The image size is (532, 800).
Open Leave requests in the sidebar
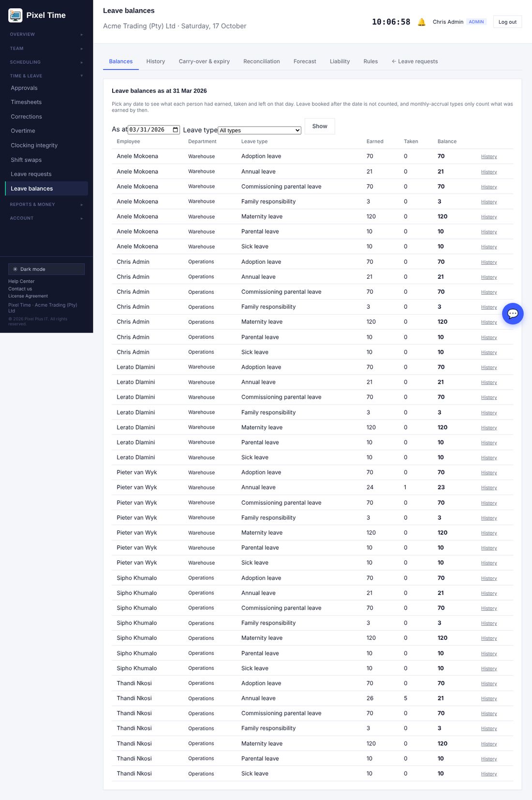46,174
